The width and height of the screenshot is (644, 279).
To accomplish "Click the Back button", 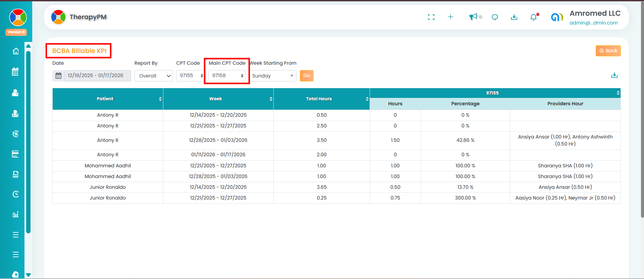I will pyautogui.click(x=608, y=51).
